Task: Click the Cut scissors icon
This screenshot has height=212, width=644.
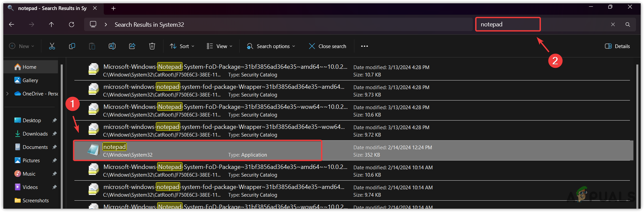Action: pyautogui.click(x=52, y=46)
